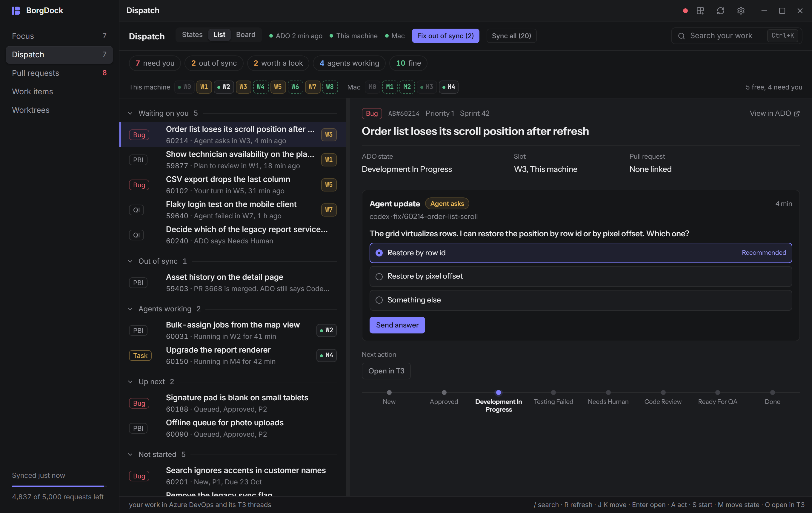Collapse the Out of sync group
Screen dimensions: 812x513
click(x=130, y=261)
